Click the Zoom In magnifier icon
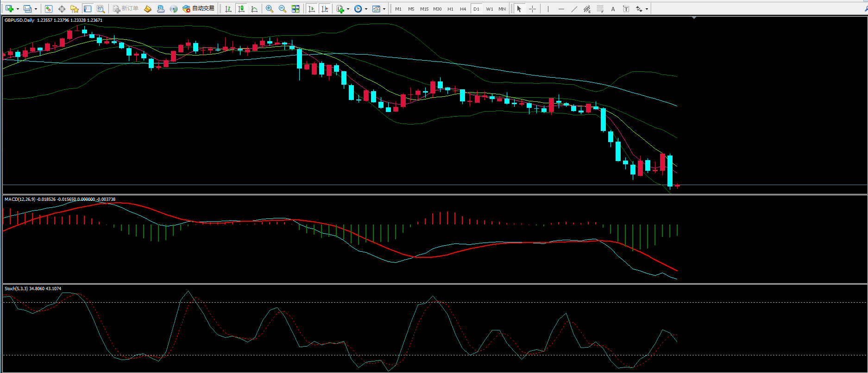 click(269, 9)
